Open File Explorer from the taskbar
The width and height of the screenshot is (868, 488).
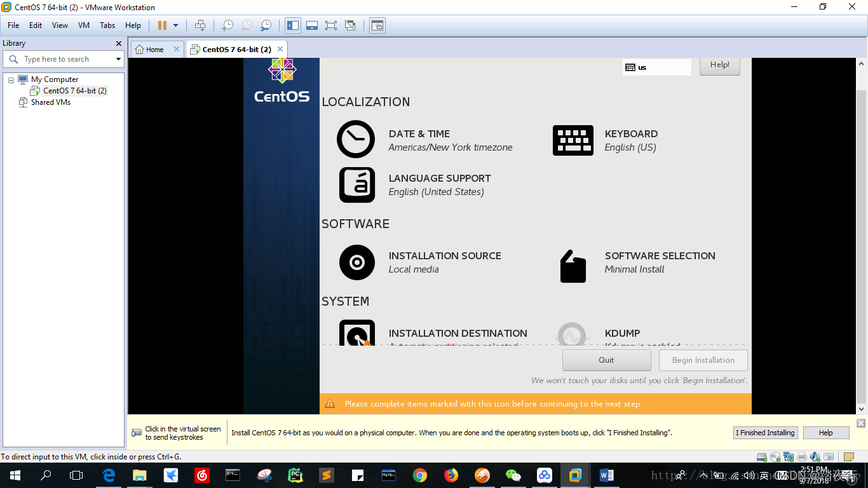coord(140,475)
